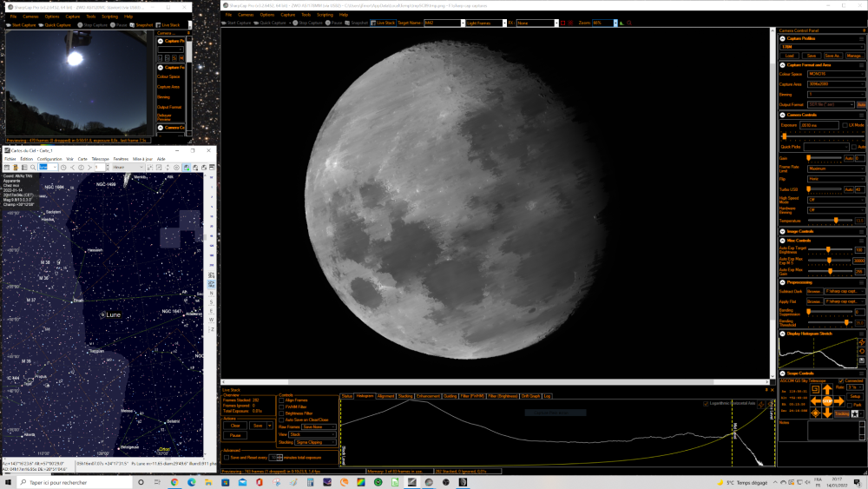Switch to the Drift Graph tab
Viewport: 868px width, 489px height.
coord(530,396)
